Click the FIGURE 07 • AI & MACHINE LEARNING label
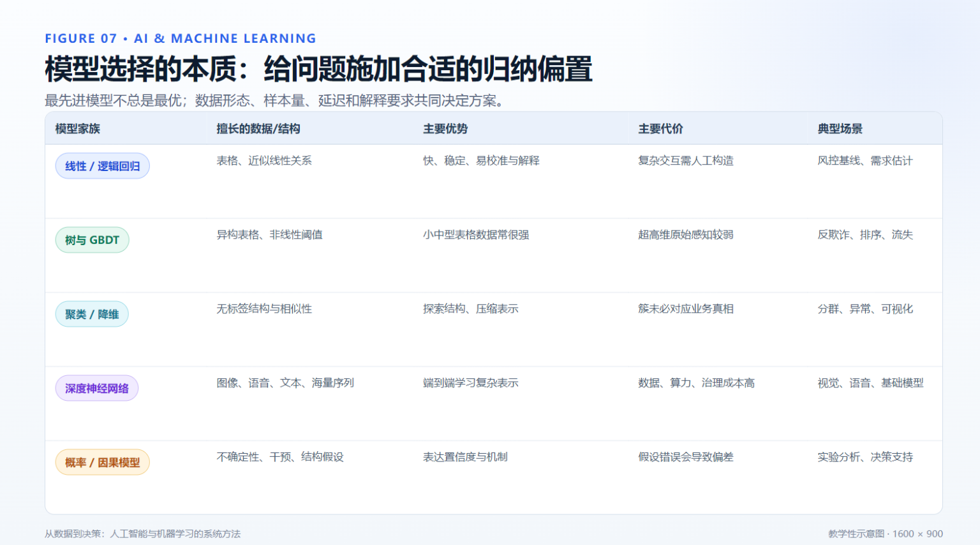Viewport: 980px width, 545px height. pos(181,38)
